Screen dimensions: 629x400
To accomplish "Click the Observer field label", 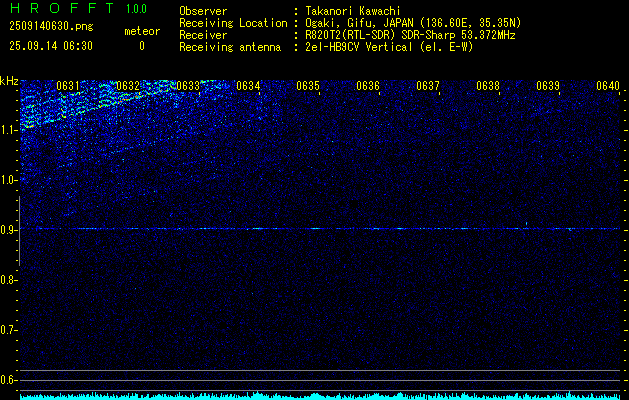I will (x=203, y=11).
